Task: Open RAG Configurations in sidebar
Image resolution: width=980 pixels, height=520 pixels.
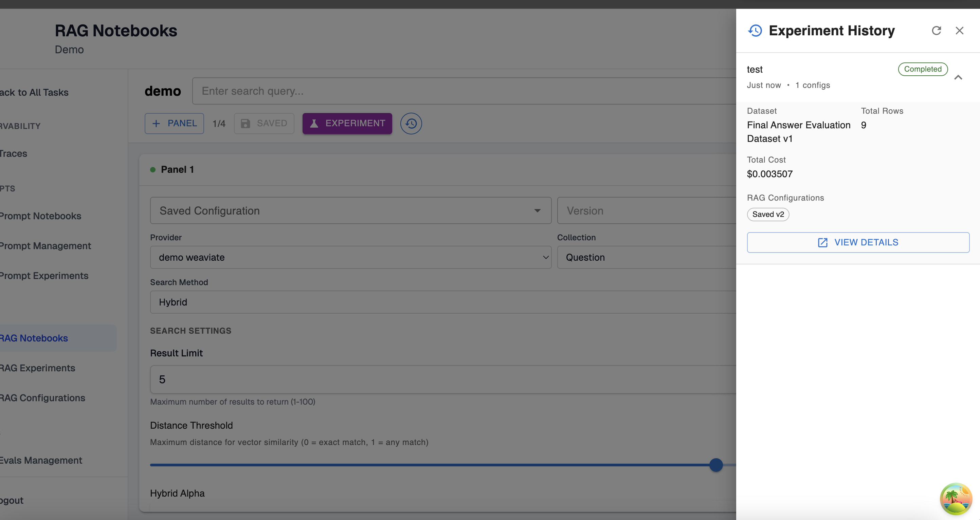Action: tap(42, 398)
